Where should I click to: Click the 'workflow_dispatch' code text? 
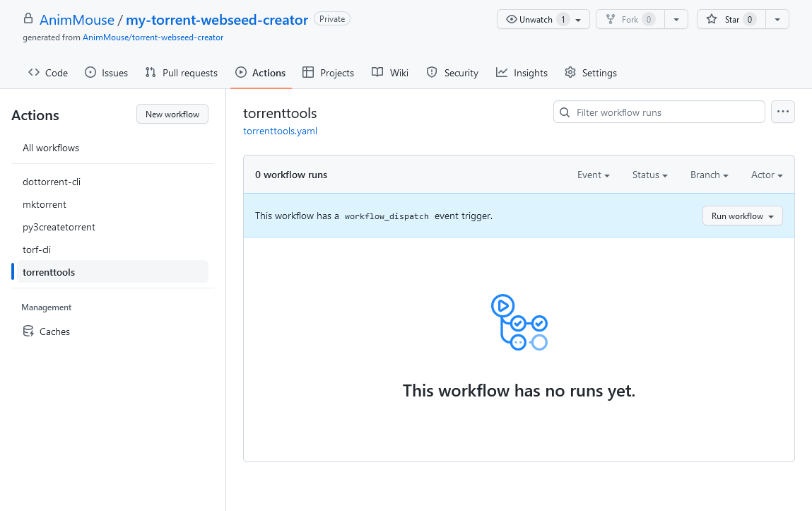(x=387, y=216)
